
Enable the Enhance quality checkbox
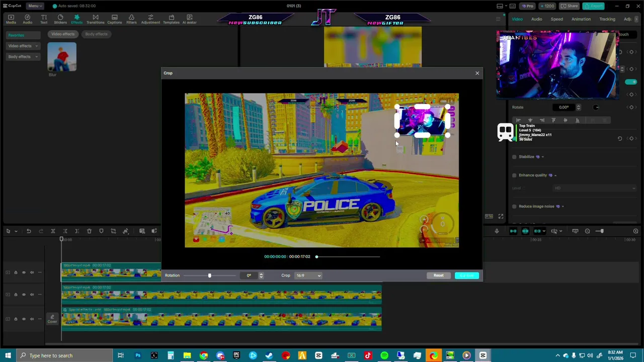tap(514, 175)
